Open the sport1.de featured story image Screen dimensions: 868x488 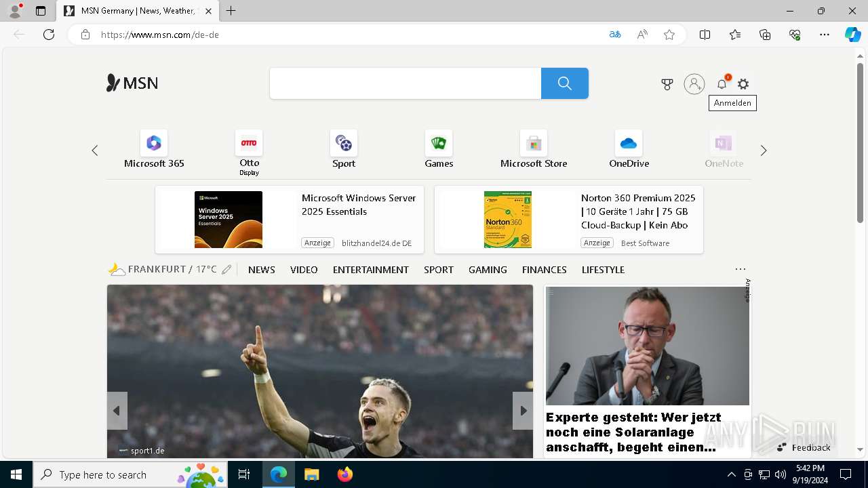(x=320, y=371)
